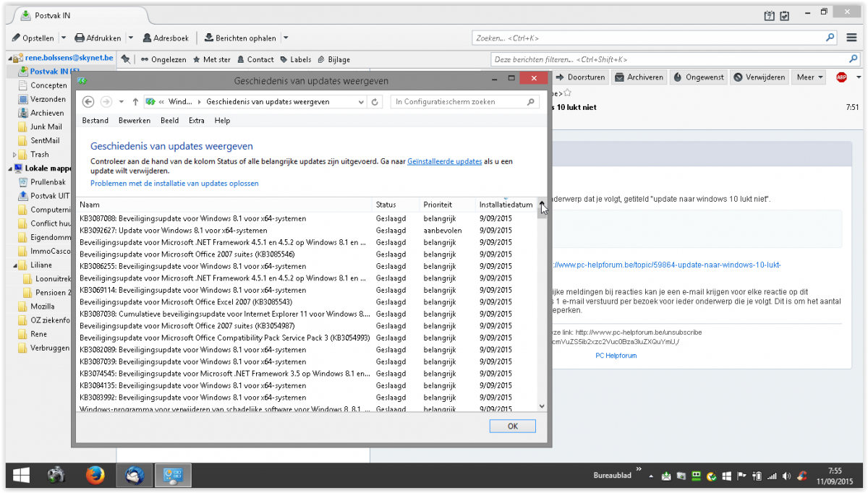Click the 'Deze berichten filteren' quick filter field

tap(675, 59)
